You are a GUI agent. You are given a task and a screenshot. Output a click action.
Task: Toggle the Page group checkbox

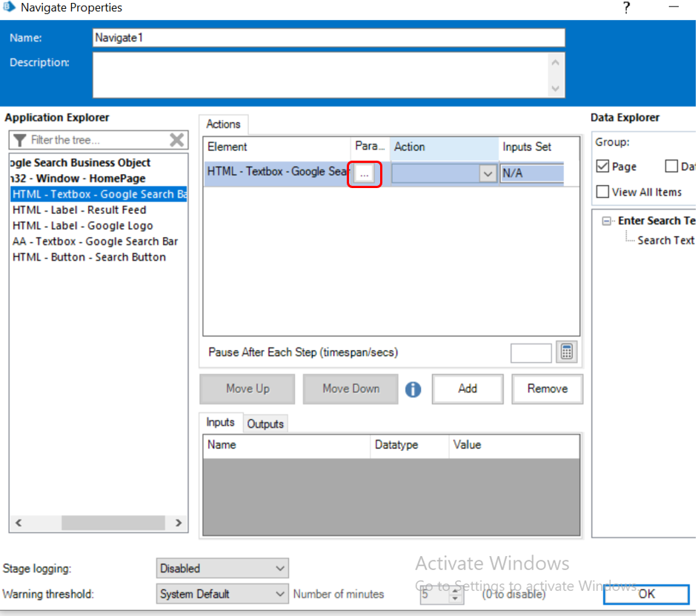coord(602,167)
